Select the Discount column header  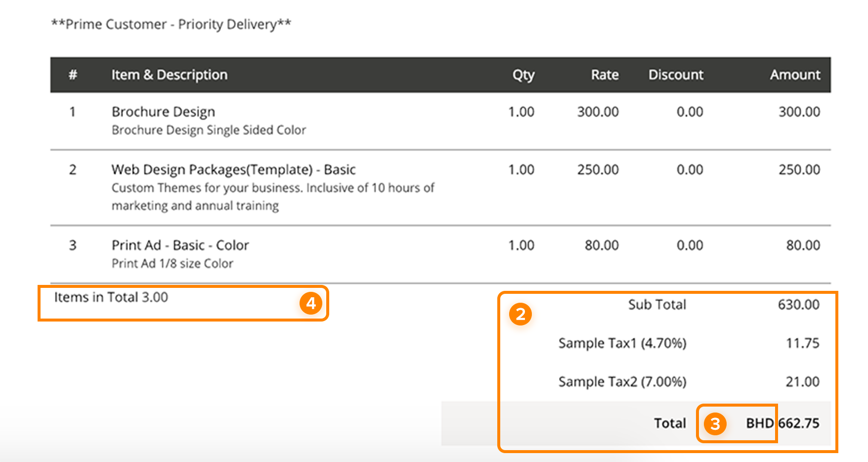[x=675, y=75]
